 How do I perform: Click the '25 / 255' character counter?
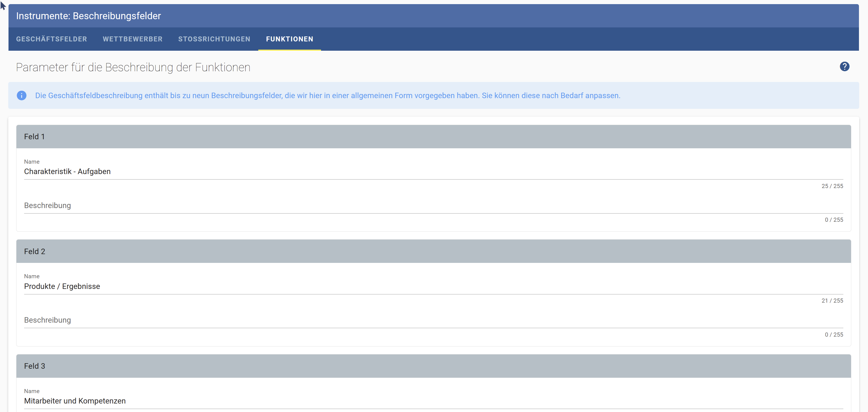832,186
